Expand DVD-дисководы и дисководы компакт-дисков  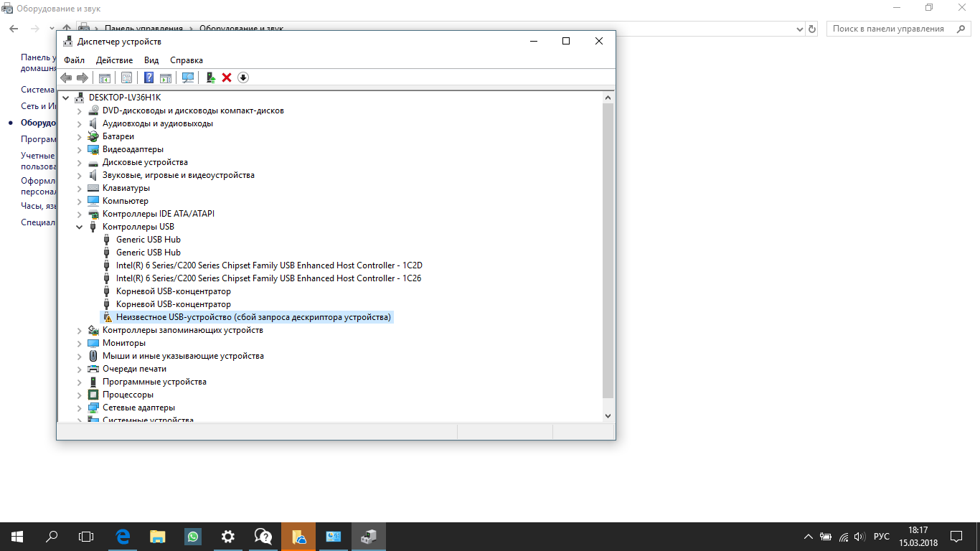(x=80, y=110)
